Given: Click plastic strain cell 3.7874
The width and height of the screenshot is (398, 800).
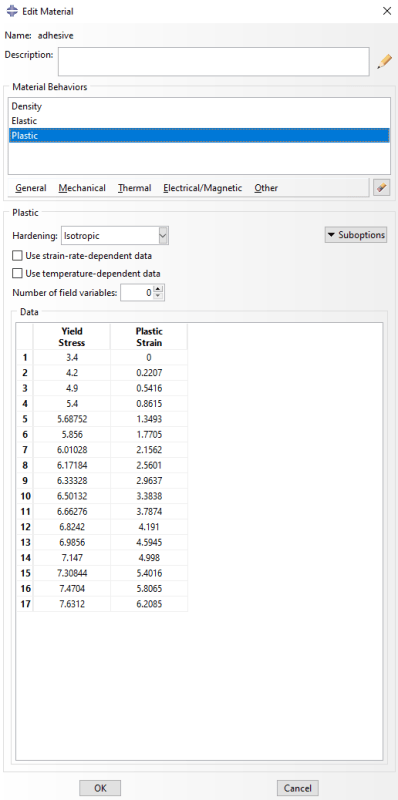Looking at the screenshot, I should pyautogui.click(x=148, y=512).
